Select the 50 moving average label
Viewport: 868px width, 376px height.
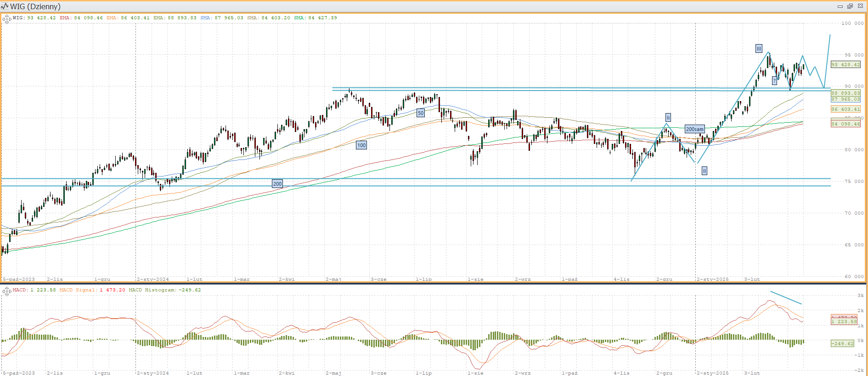pyautogui.click(x=420, y=113)
